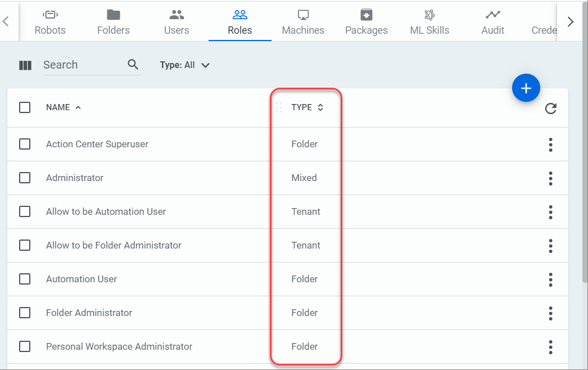Click the search magnifier icon

point(133,65)
